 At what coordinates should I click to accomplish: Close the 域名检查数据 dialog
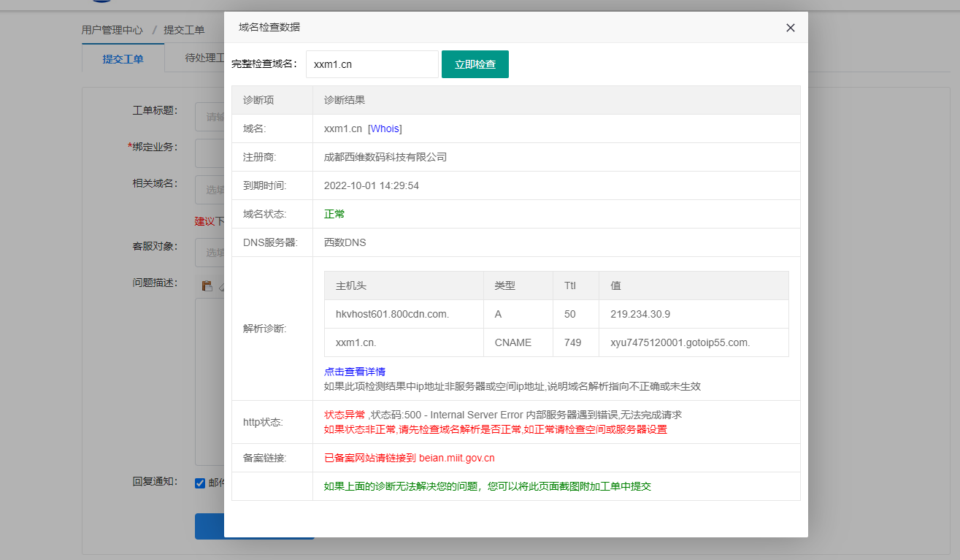tap(790, 28)
